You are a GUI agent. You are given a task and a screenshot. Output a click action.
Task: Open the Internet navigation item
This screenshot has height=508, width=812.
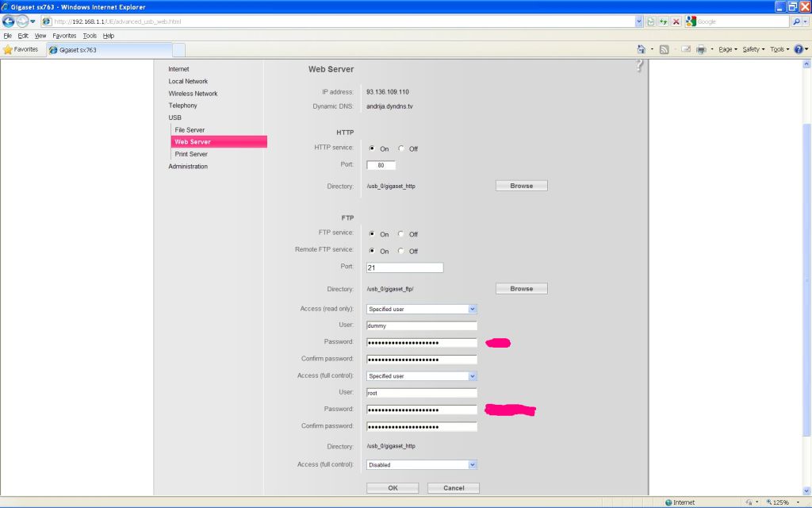click(178, 69)
